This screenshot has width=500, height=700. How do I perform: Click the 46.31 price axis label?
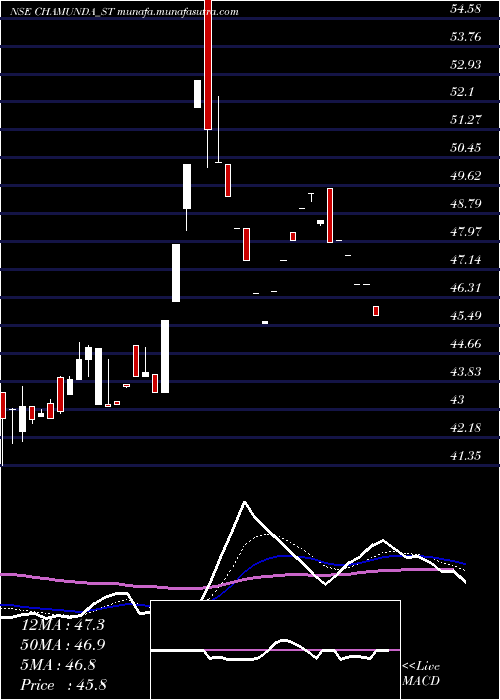(466, 288)
